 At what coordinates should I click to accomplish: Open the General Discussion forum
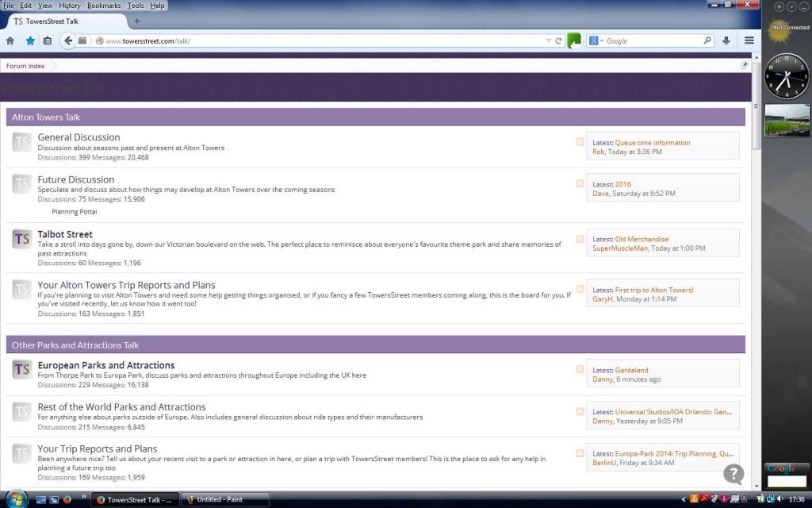point(79,137)
